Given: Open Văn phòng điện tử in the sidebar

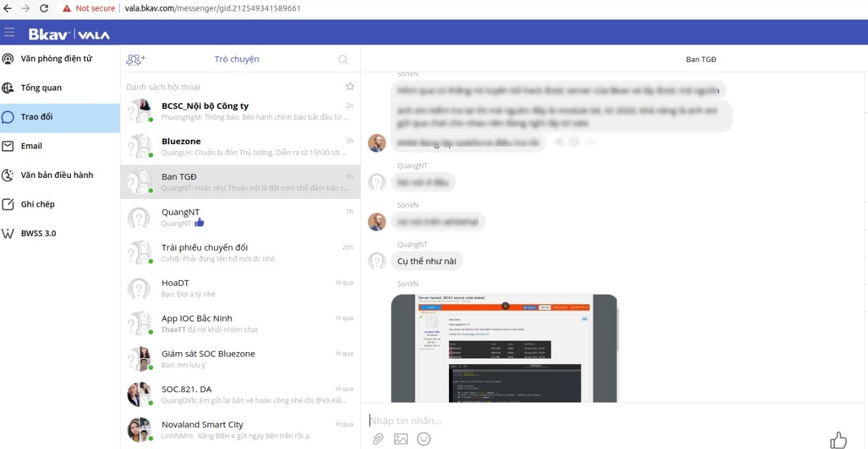Looking at the screenshot, I should point(60,59).
